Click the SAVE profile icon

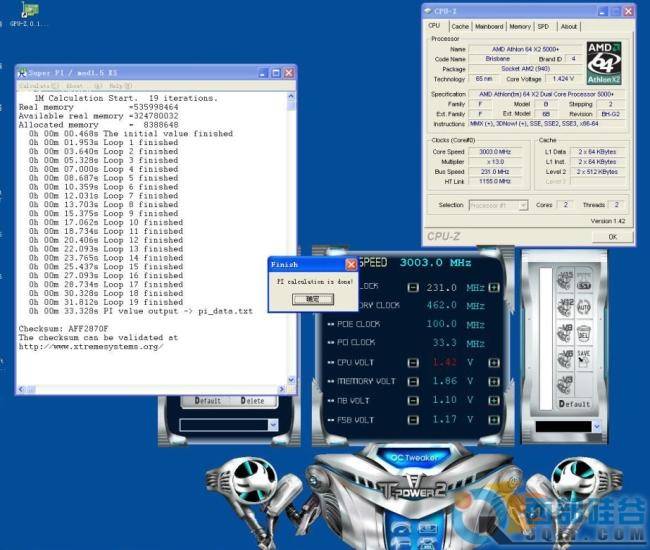[x=584, y=359]
